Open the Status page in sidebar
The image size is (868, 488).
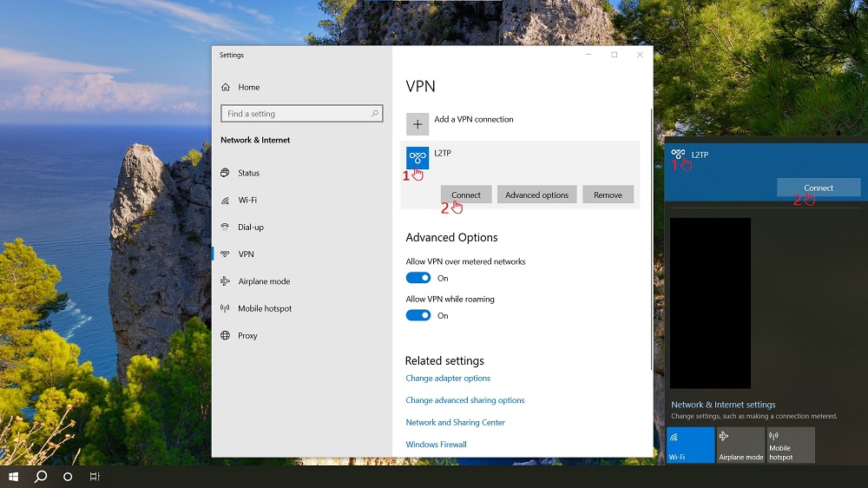click(248, 173)
